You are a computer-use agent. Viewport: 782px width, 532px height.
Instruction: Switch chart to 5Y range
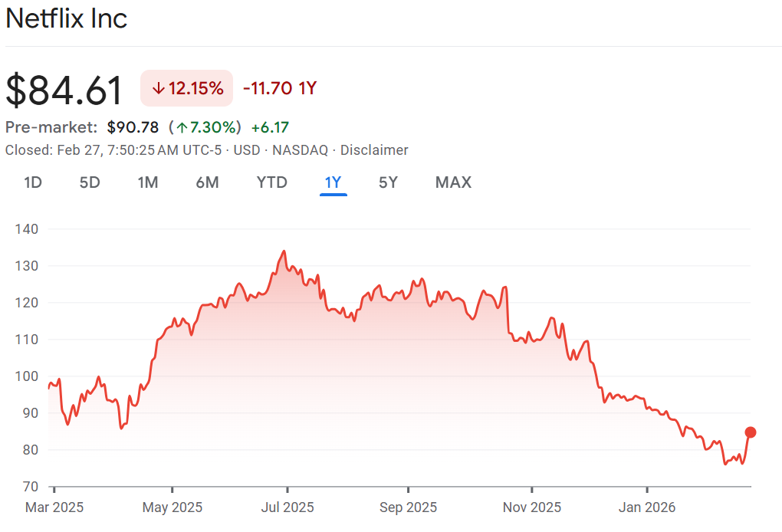(388, 182)
